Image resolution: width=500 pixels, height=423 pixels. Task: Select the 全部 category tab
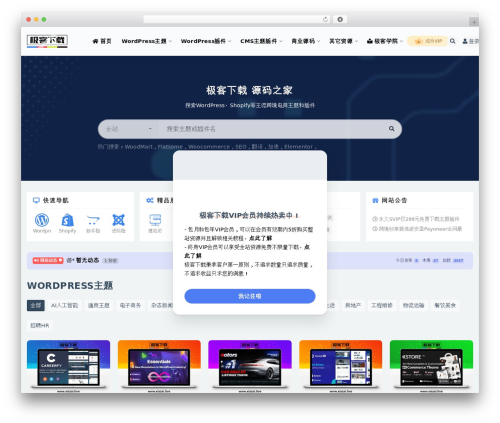[x=36, y=305]
